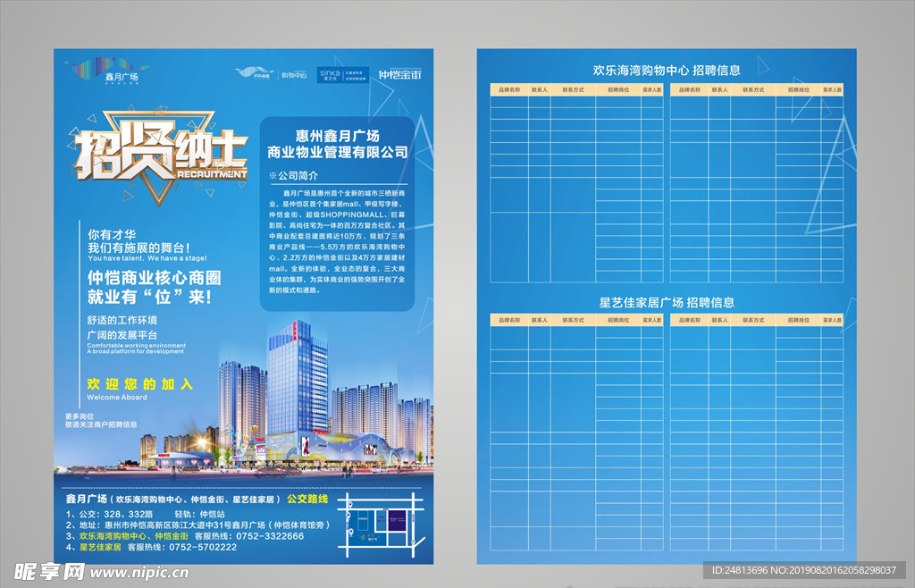Viewport: 915px width, 588px height.
Task: Click the company introduction paragraph body
Action: pyautogui.click(x=337, y=241)
